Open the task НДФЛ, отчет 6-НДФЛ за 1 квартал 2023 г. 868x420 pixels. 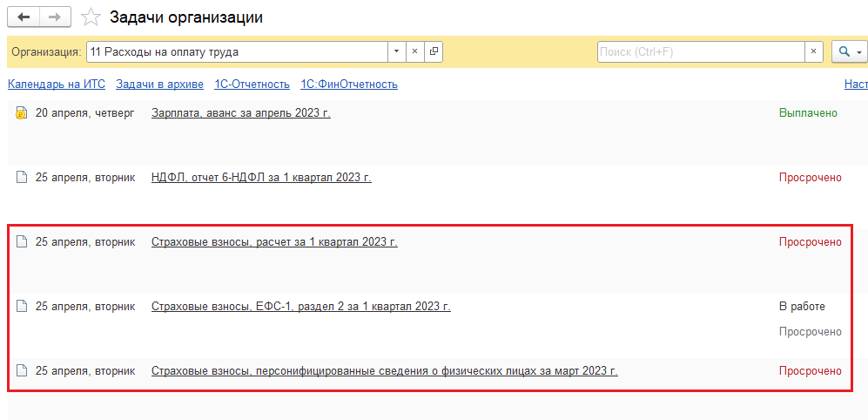(x=261, y=177)
